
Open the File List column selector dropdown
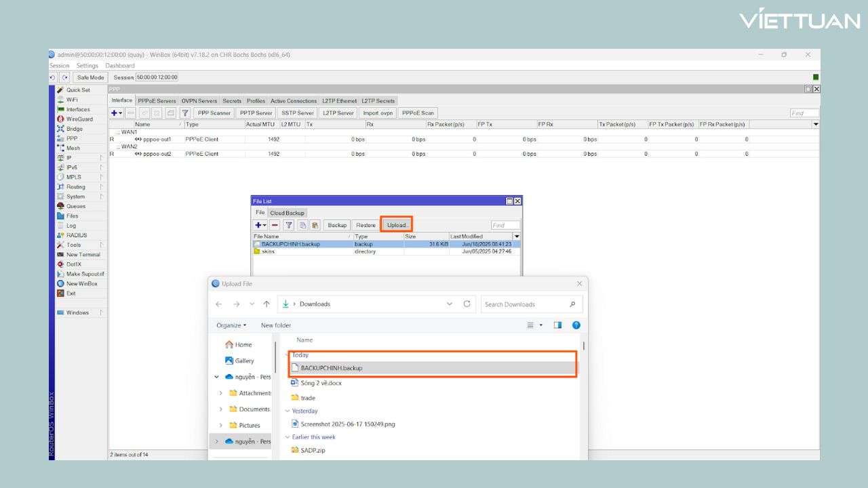[x=517, y=237]
